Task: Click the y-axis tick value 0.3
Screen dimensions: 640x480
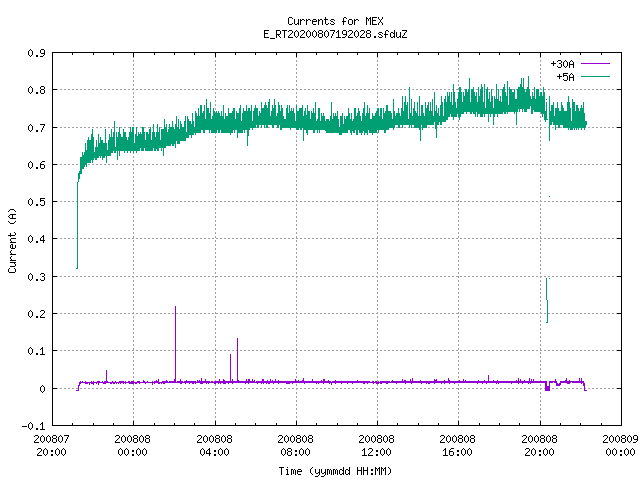Action: [36, 277]
